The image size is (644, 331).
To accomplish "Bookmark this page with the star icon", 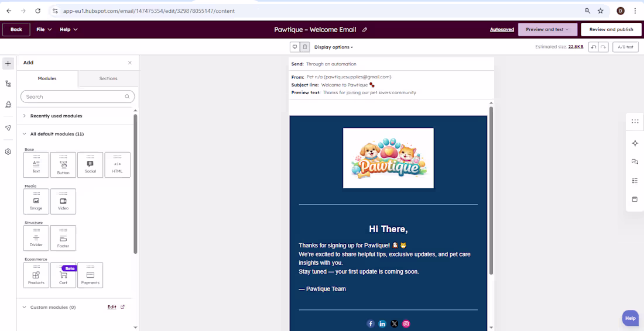I will [x=601, y=11].
